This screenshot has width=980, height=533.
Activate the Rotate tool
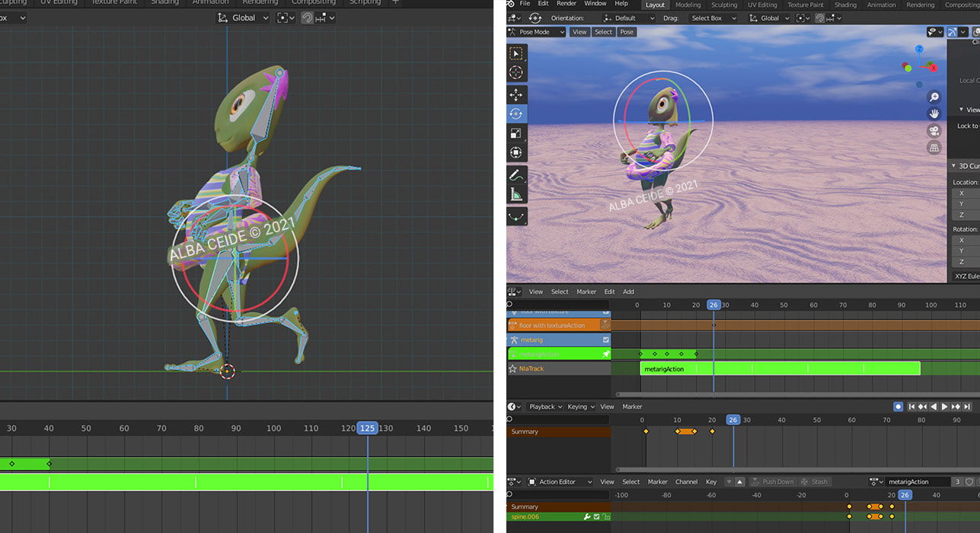pyautogui.click(x=516, y=114)
